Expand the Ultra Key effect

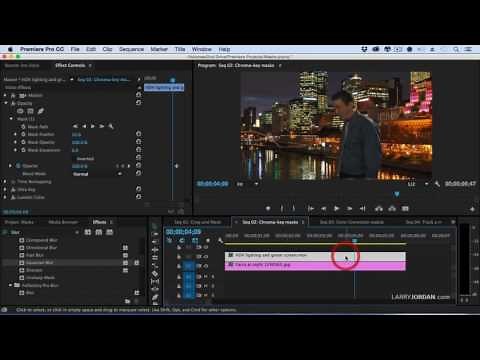point(5,189)
